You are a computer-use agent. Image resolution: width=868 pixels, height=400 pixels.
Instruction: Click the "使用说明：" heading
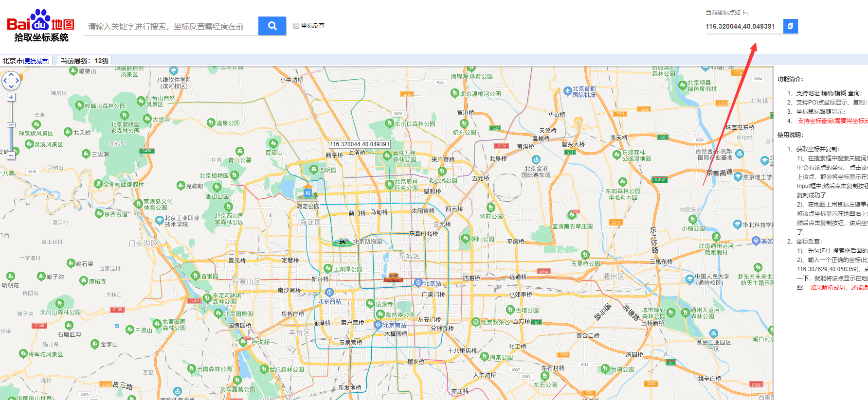point(791,135)
